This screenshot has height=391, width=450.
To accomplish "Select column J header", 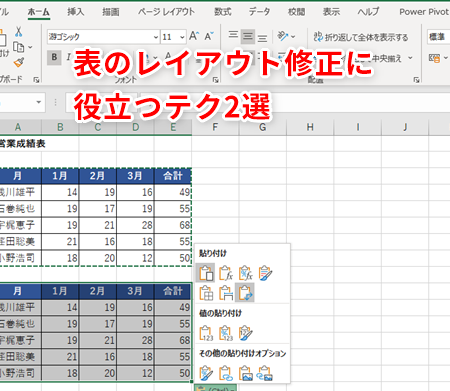I will tap(405, 127).
